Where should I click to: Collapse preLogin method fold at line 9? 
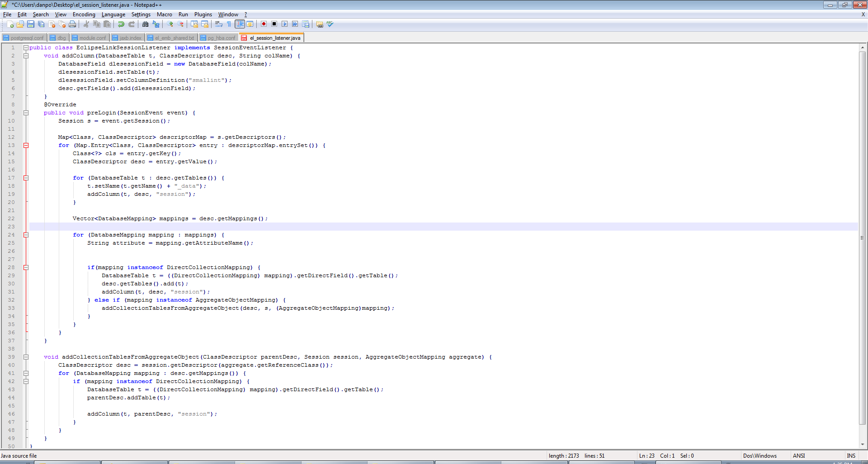[x=26, y=113]
